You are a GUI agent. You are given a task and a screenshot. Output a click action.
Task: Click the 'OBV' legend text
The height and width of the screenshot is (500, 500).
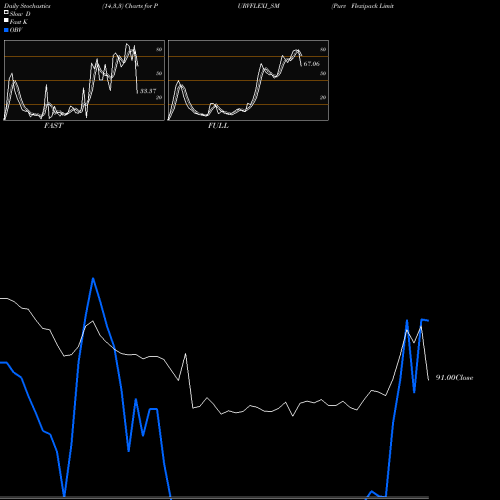pos(16,30)
